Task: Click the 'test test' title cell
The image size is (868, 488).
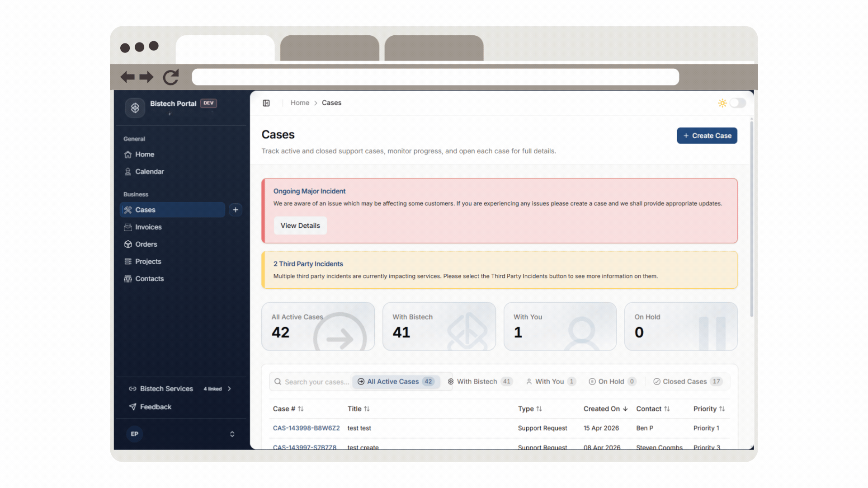Action: pos(359,428)
